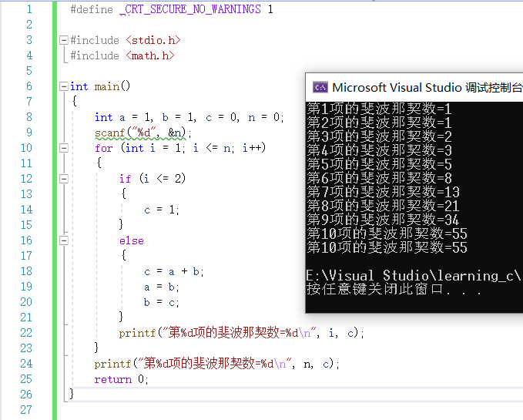The image size is (523, 420).
Task: Click line number 9 in the gutter
Action: (29, 133)
